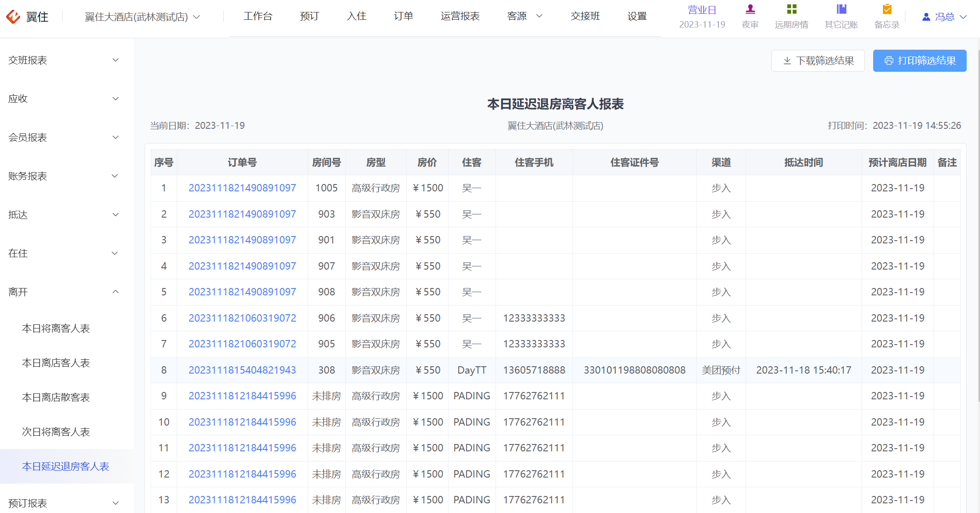Click the 美团预付 channel cell
The width and height of the screenshot is (980, 513).
(721, 370)
